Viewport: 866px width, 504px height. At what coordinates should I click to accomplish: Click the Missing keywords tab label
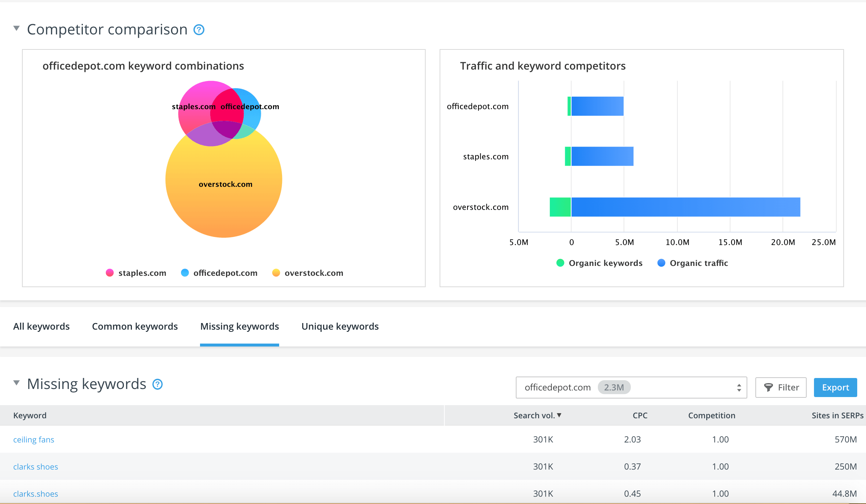[x=239, y=326]
